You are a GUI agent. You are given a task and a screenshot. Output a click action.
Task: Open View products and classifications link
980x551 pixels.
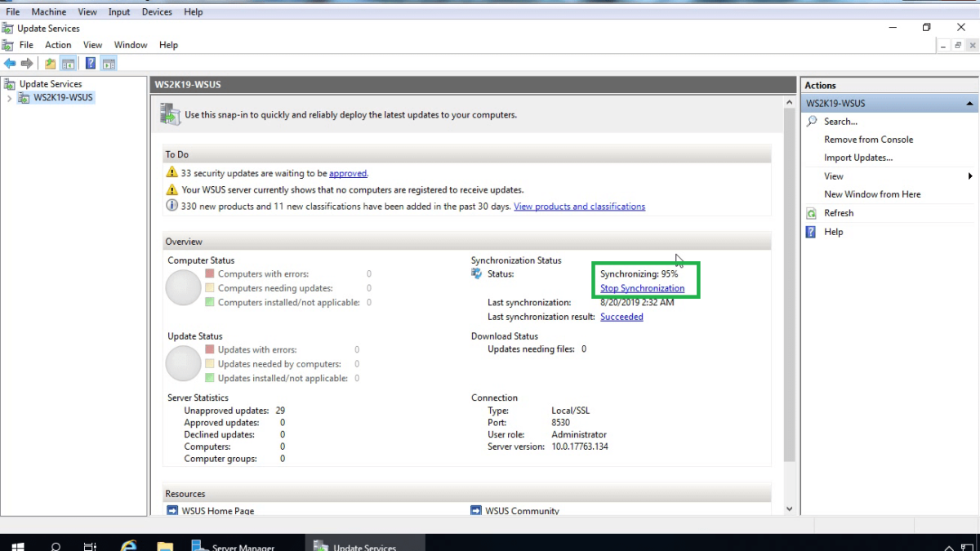pos(579,207)
